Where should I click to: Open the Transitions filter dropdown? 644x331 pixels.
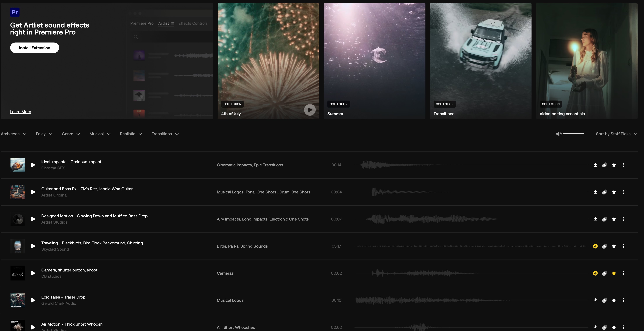pos(165,134)
